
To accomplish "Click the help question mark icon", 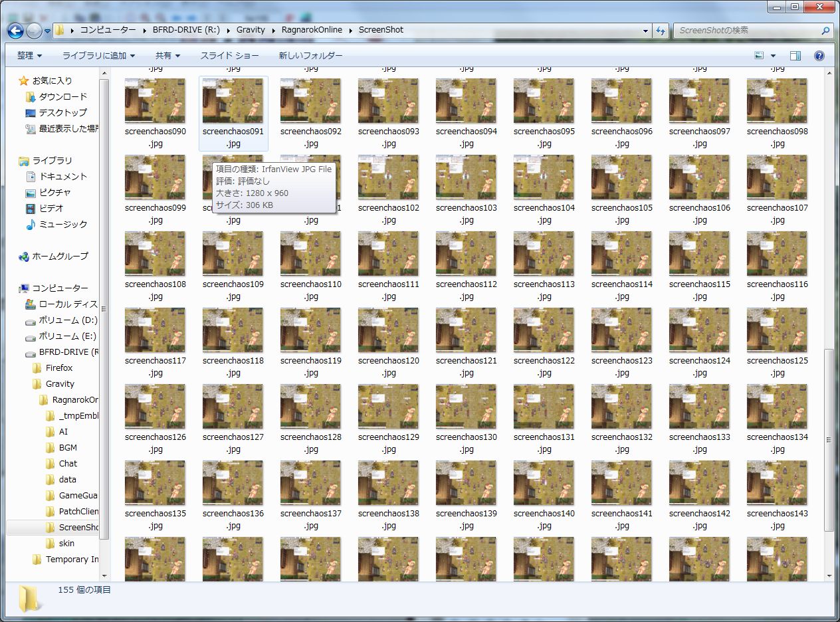I will tap(819, 56).
